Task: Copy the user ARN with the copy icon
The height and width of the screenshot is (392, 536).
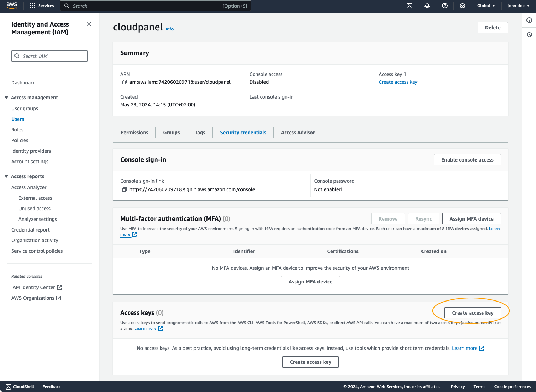Action: [x=124, y=82]
